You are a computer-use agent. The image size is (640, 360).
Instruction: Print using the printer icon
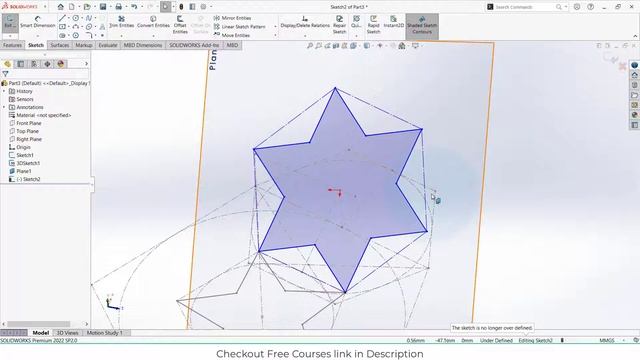pos(118,7)
